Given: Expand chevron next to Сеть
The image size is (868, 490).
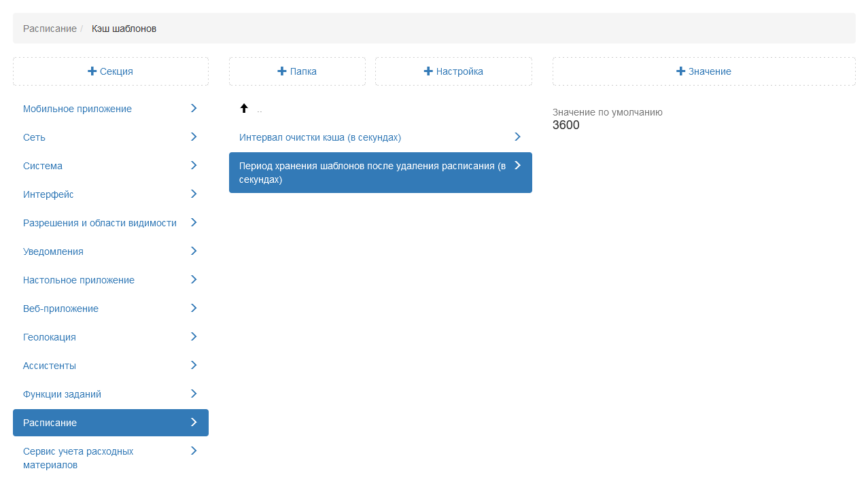Looking at the screenshot, I should coord(194,137).
